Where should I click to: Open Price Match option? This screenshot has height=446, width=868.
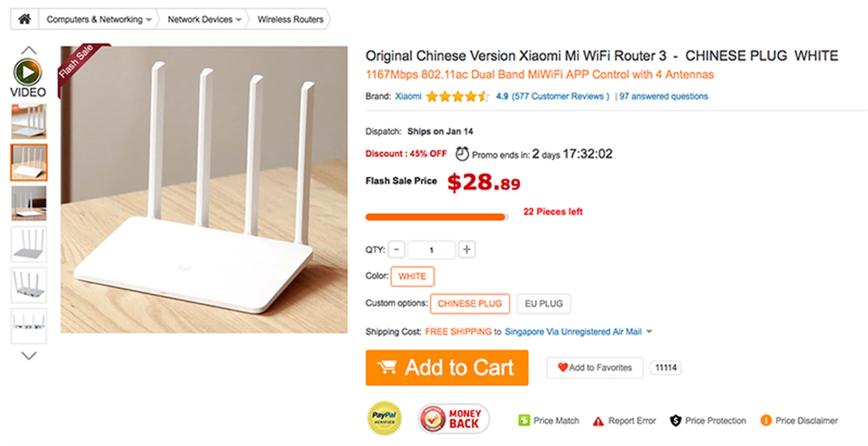click(549, 421)
